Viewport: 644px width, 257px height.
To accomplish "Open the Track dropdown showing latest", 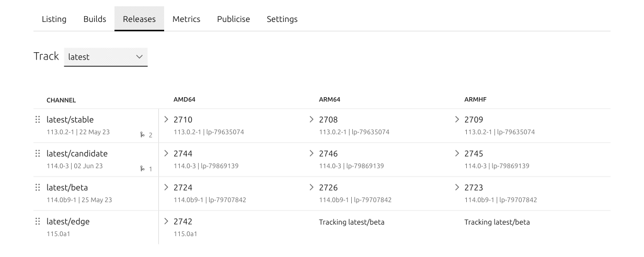I will (106, 57).
